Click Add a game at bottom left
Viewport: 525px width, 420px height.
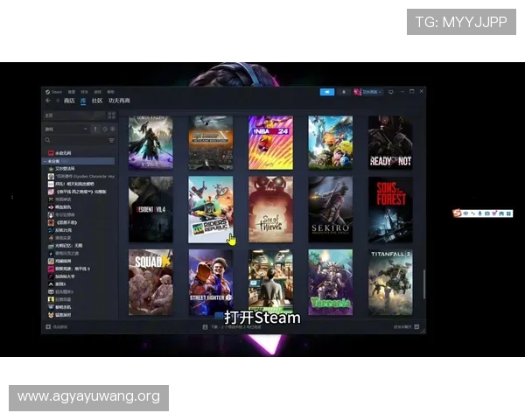(59, 326)
